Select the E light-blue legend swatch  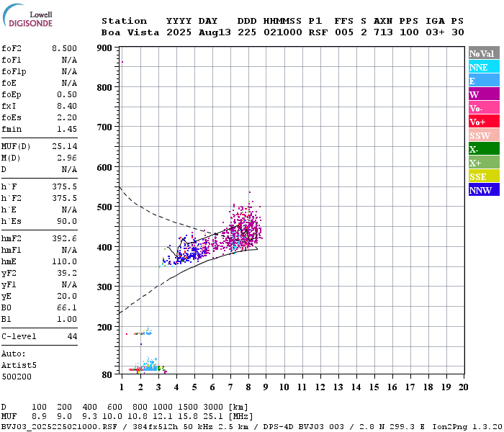484,81
